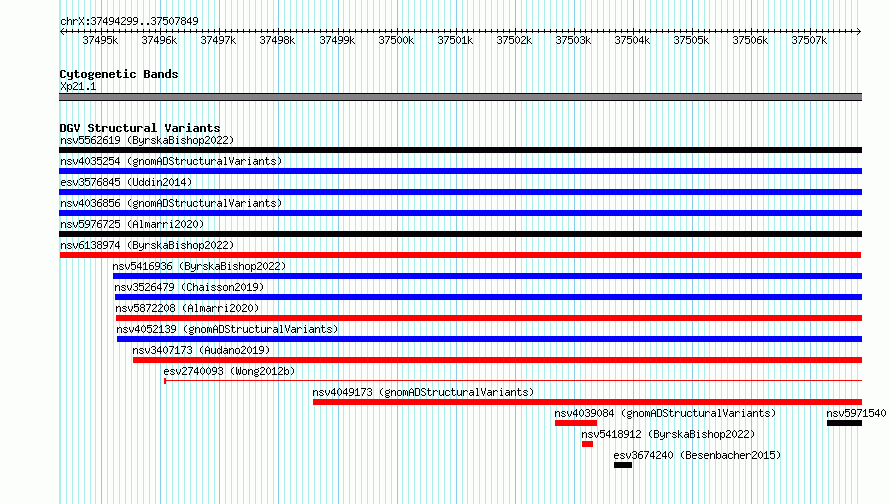
Task: Select the blue bar under esv3576845
Action: (x=460, y=192)
